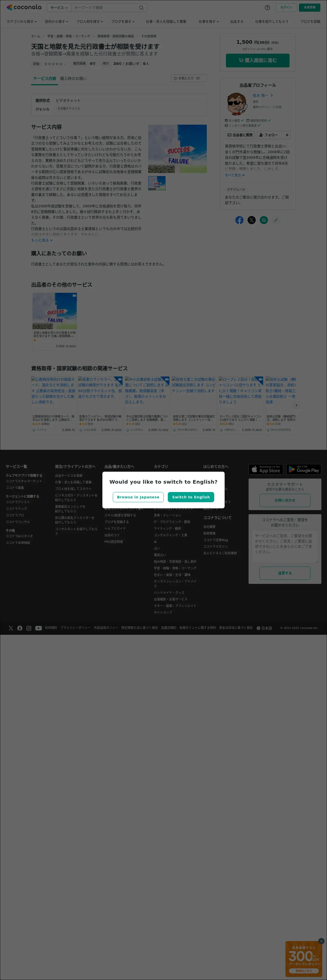Click the ログイン button

tap(286, 7)
